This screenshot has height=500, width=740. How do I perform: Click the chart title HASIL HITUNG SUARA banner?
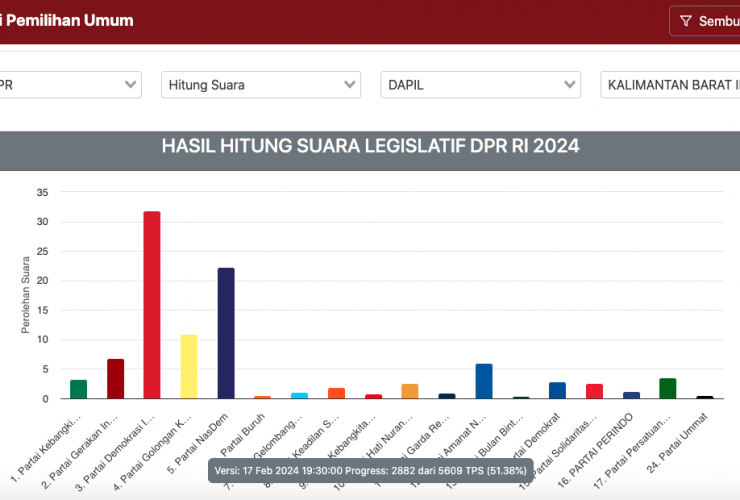[370, 147]
